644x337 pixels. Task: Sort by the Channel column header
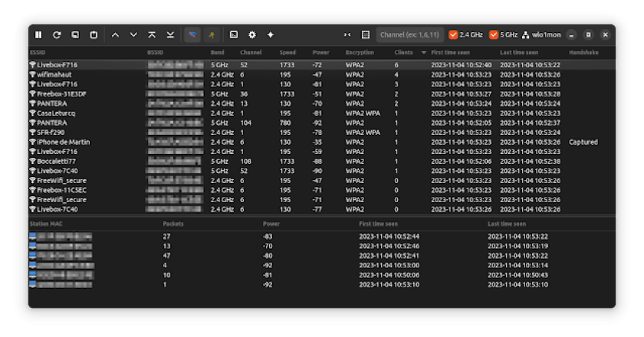pos(251,53)
